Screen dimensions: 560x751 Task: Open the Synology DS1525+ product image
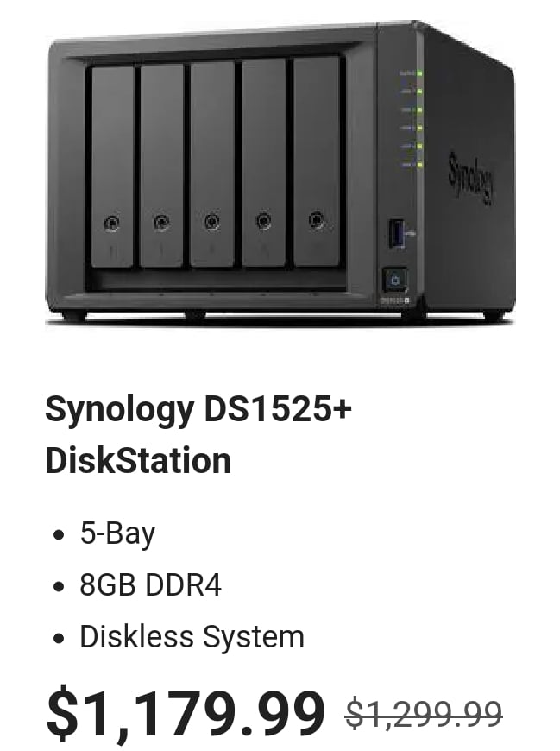click(280, 173)
